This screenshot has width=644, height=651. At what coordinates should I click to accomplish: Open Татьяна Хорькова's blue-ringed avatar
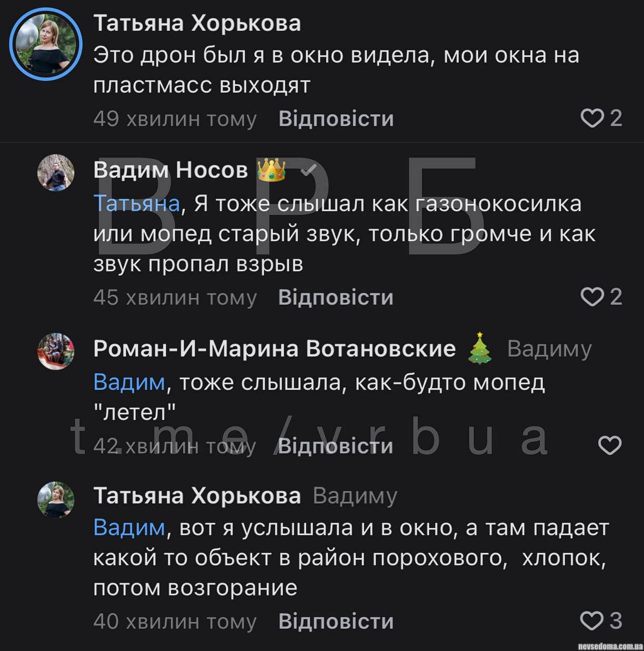[x=46, y=44]
